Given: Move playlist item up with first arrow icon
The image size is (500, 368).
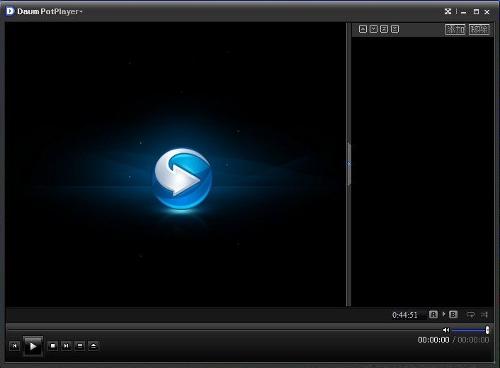Looking at the screenshot, I should point(363,29).
